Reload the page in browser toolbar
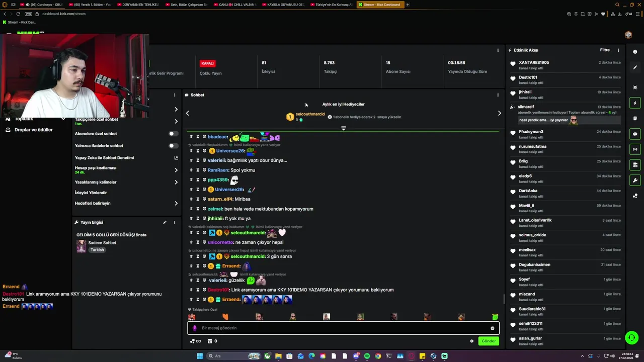644x362 pixels. coord(18,14)
